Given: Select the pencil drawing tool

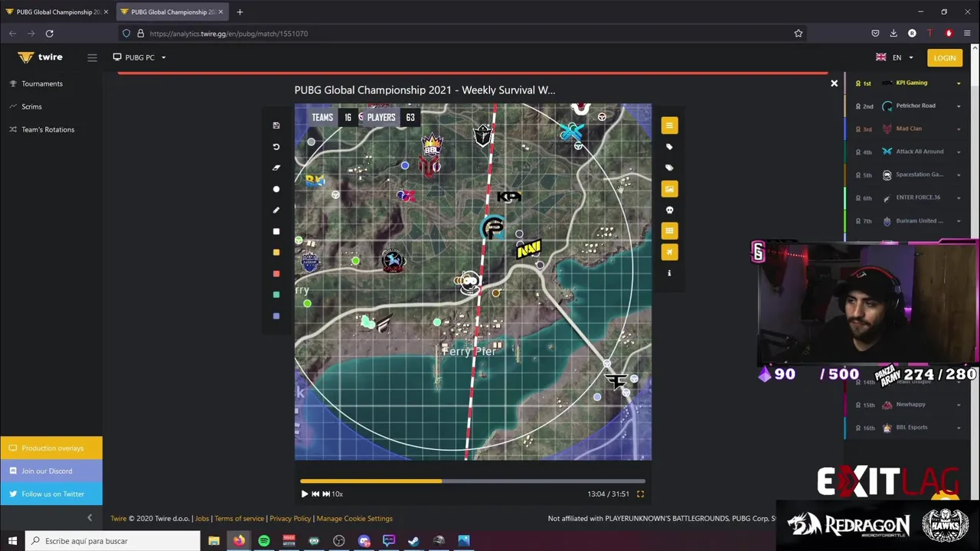Looking at the screenshot, I should click(276, 210).
